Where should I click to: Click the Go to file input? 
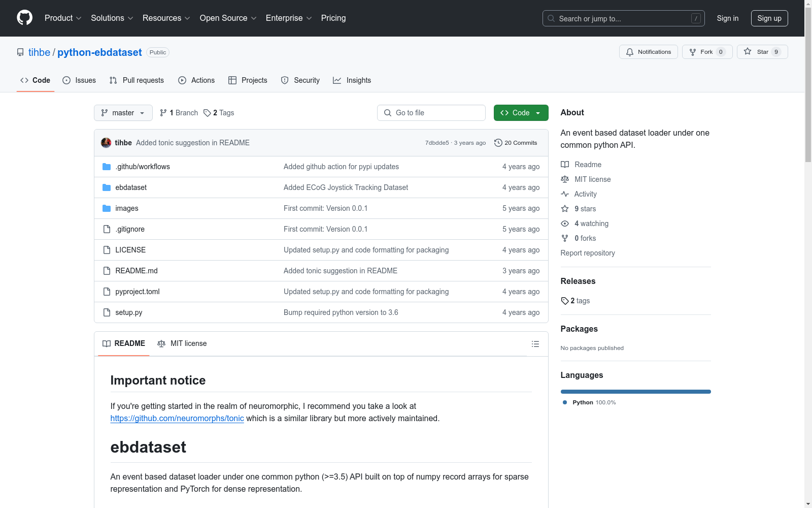(431, 113)
